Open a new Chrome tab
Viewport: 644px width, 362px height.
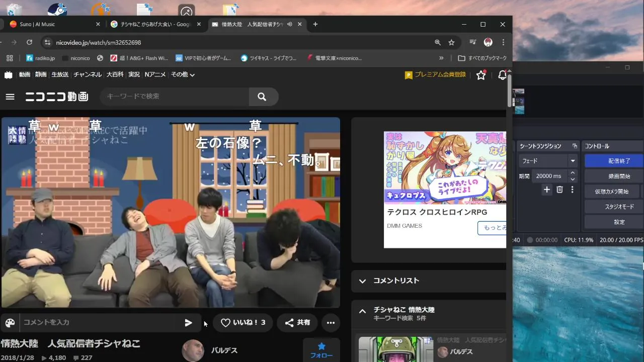pos(315,24)
